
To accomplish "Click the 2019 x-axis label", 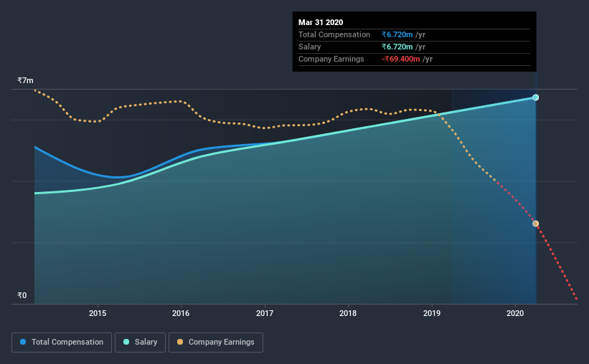I will click(x=432, y=313).
